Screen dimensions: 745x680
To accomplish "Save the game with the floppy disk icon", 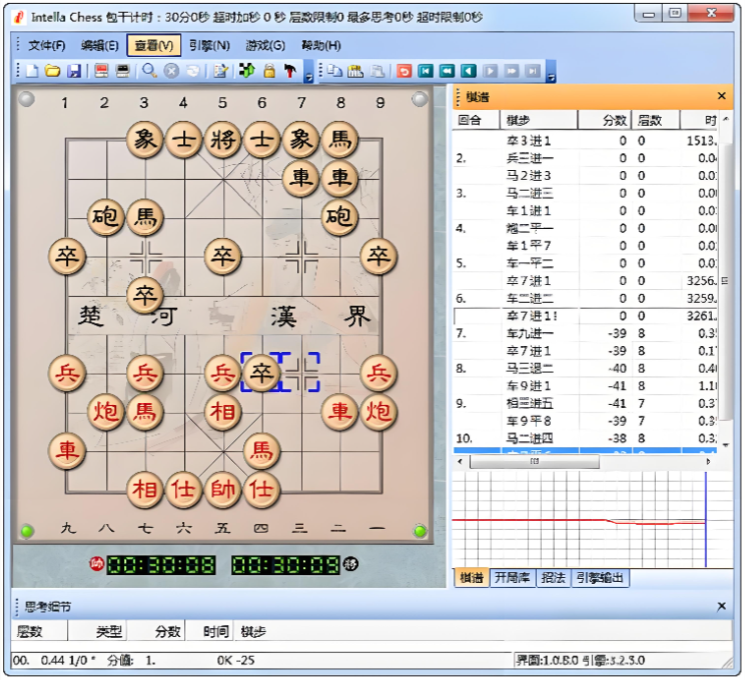I will 74,71.
